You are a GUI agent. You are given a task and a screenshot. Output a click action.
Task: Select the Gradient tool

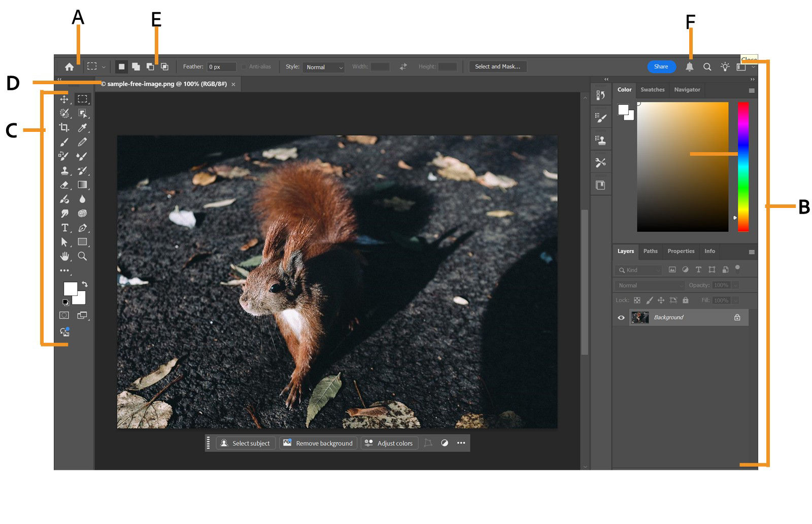pyautogui.click(x=83, y=185)
